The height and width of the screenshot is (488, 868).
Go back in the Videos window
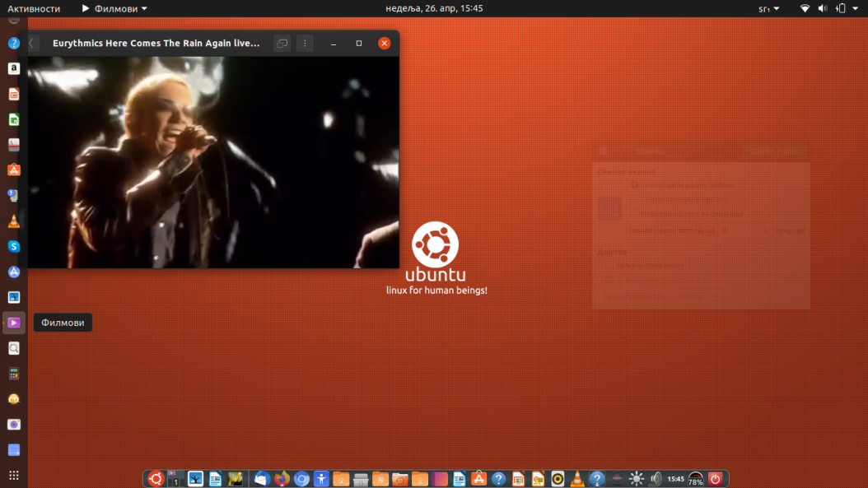pyautogui.click(x=31, y=43)
